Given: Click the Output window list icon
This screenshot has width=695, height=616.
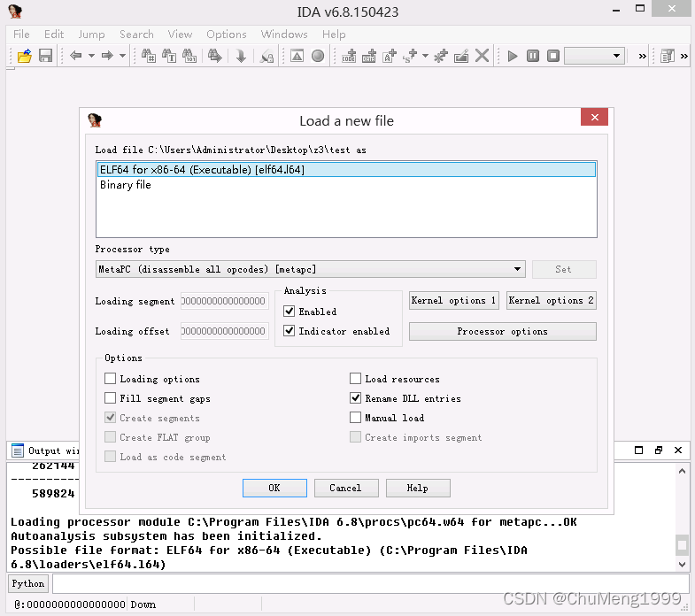Looking at the screenshot, I should click(x=18, y=450).
